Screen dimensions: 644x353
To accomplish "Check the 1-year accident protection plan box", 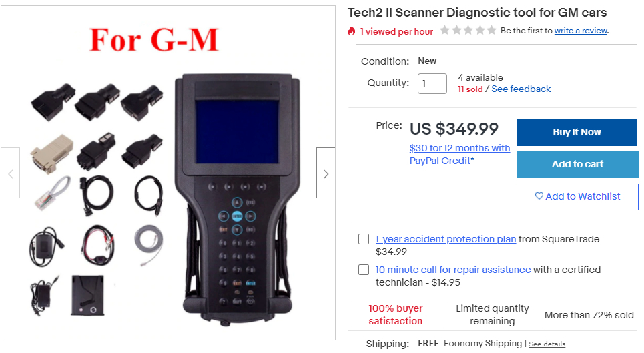I will click(x=364, y=239).
